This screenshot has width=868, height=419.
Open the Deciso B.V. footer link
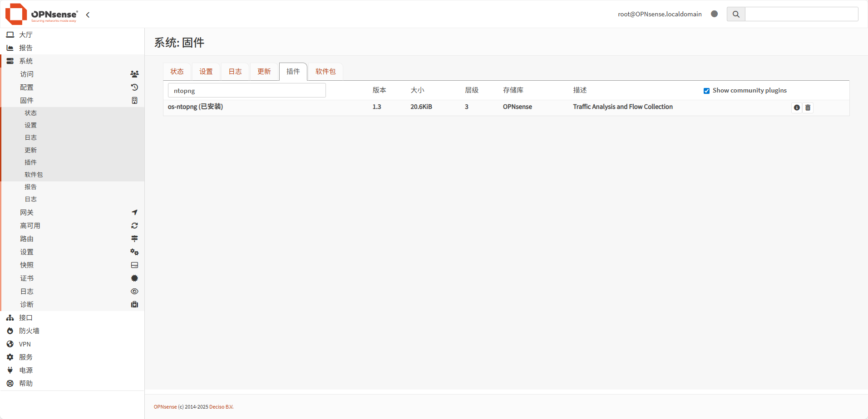coord(221,407)
